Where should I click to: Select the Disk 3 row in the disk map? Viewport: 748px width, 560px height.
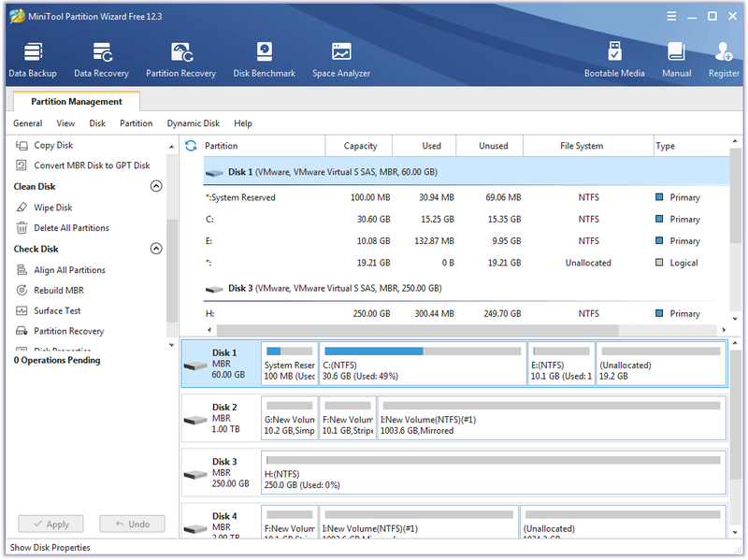453,472
